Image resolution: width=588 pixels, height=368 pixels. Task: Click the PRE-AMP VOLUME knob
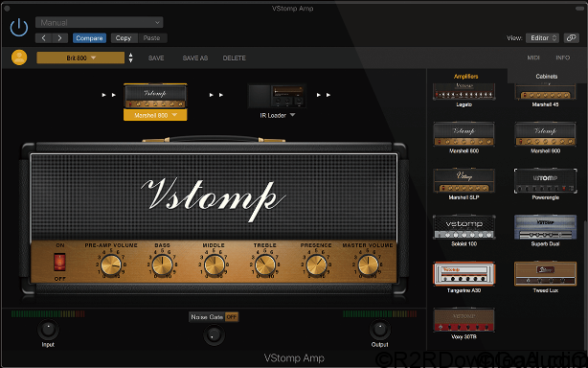111,264
